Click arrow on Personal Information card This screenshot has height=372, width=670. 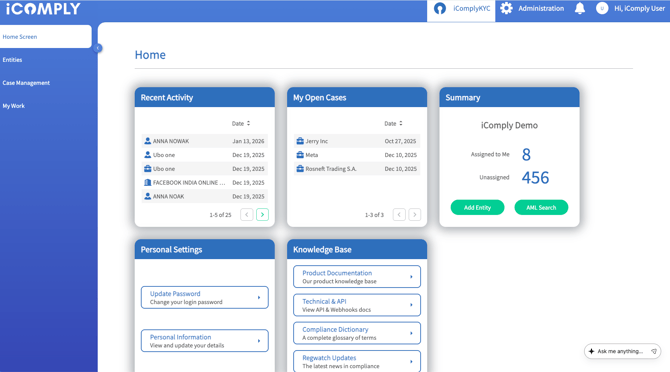pos(259,340)
